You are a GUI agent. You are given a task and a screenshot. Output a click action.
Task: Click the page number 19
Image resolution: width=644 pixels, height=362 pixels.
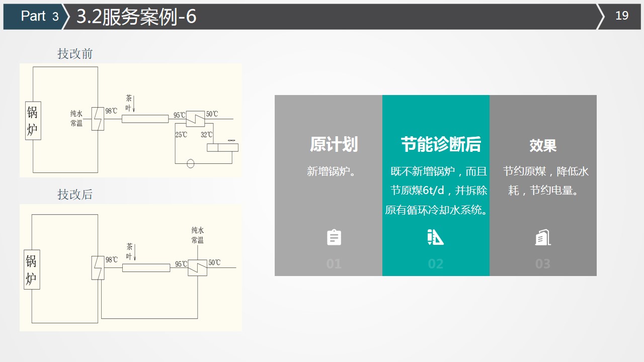coord(622,16)
